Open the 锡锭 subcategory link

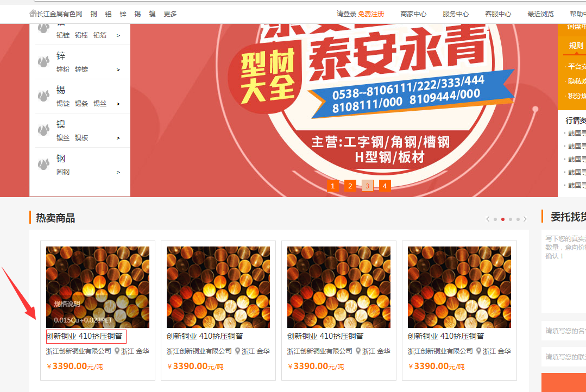pos(63,104)
